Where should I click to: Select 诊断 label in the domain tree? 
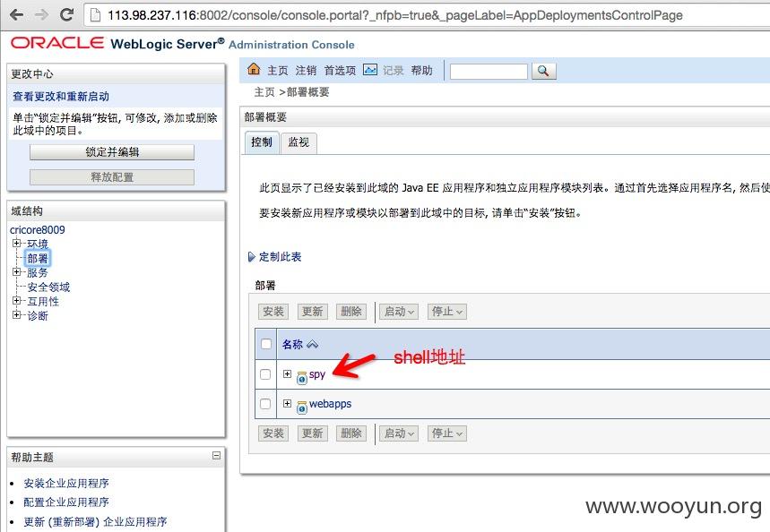pos(38,315)
